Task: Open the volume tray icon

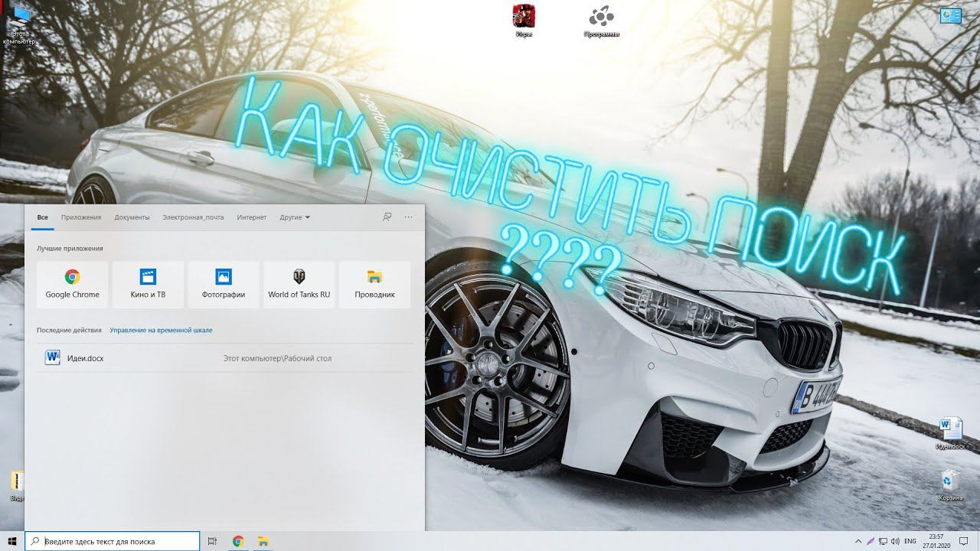Action: 895,541
